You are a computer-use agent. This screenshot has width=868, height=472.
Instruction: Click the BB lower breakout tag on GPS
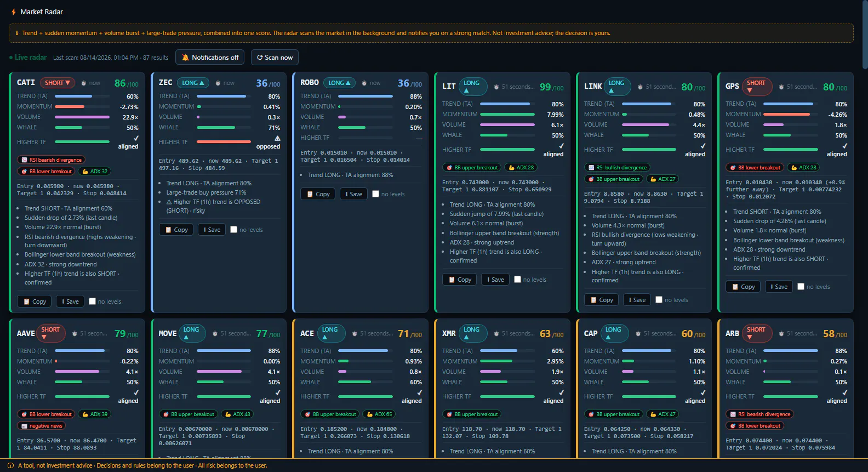[x=755, y=168]
